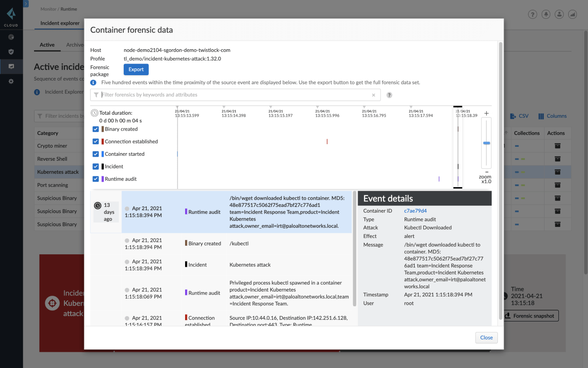Open container ID c7ae79d4 link
Viewport: 588px width, 368px height.
click(x=415, y=211)
